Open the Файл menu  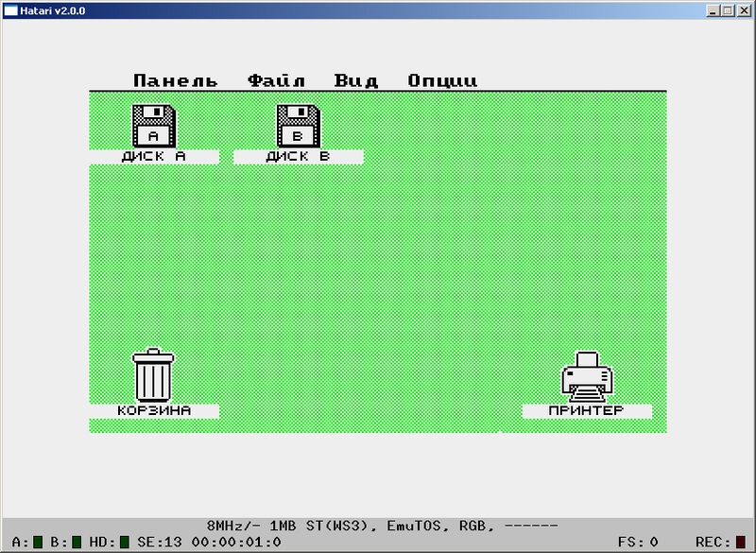(276, 80)
